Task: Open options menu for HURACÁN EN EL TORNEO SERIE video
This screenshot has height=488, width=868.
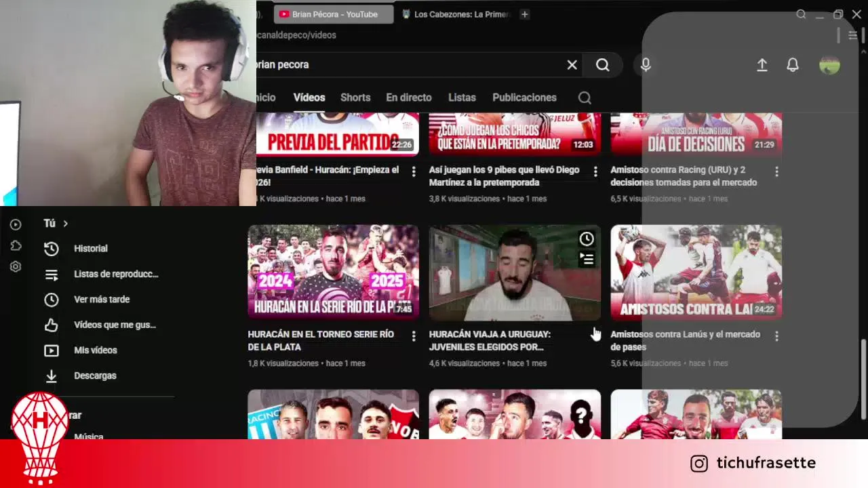Action: tap(414, 336)
